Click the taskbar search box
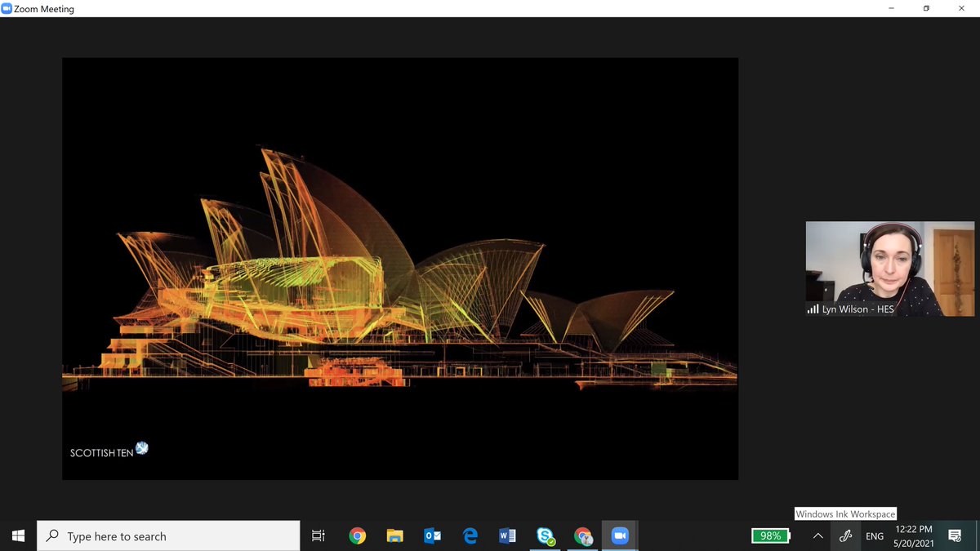 tap(169, 536)
